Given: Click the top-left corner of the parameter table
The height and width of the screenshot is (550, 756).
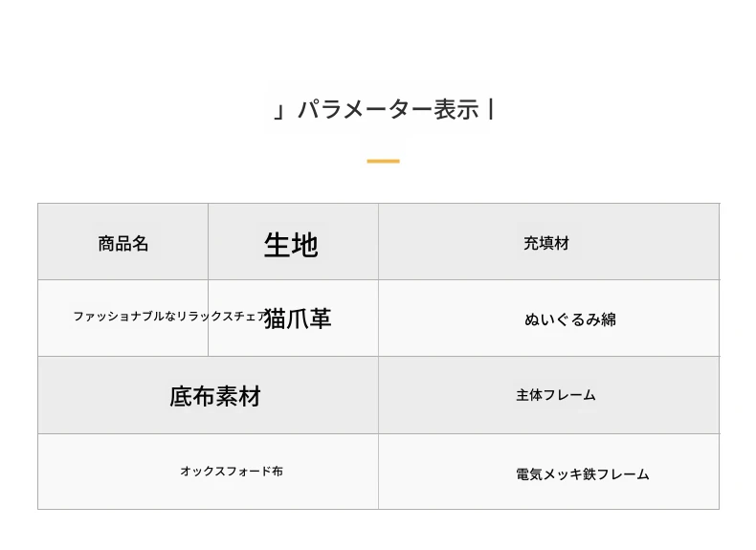Looking at the screenshot, I should tap(38, 204).
